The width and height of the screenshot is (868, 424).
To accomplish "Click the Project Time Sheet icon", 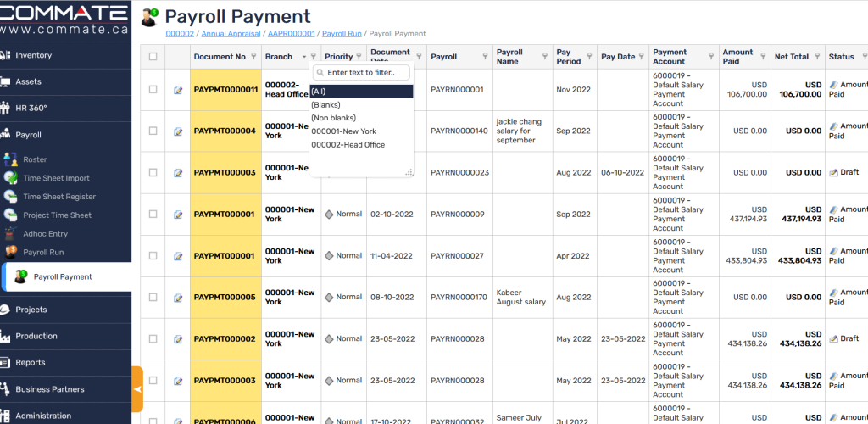I will (10, 215).
